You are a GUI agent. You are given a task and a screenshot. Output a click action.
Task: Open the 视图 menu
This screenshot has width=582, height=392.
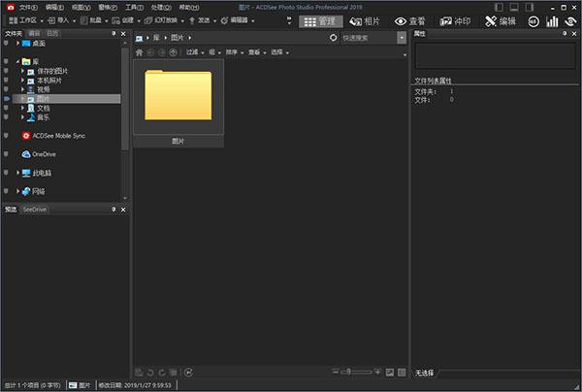(x=81, y=7)
